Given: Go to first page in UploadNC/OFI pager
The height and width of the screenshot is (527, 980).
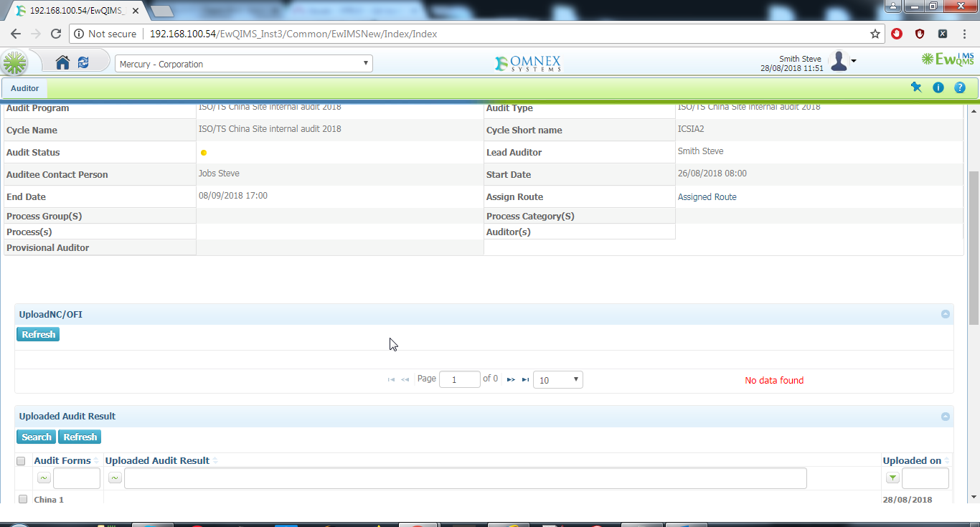Looking at the screenshot, I should pos(391,379).
